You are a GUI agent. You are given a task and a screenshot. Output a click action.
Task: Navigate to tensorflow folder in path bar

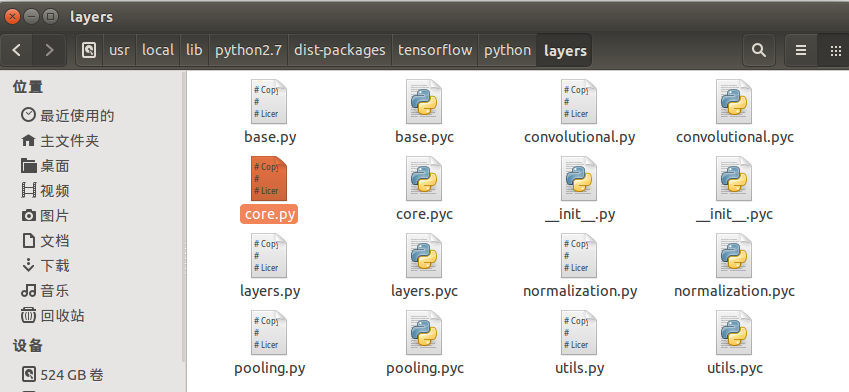[x=435, y=50]
